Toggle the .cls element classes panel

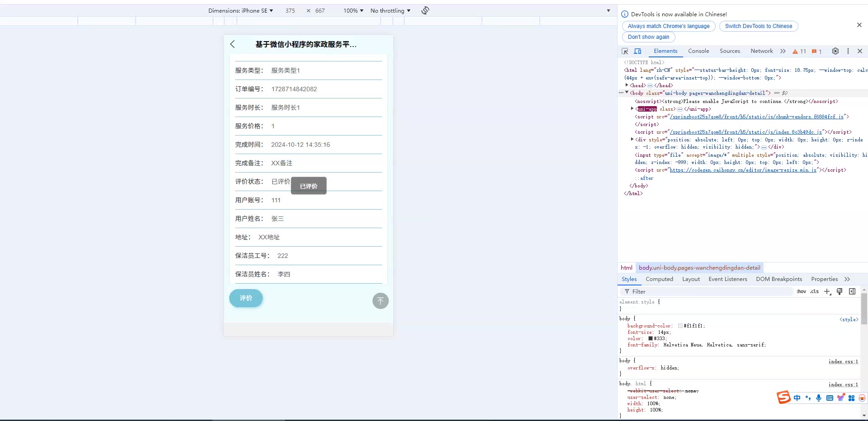[x=814, y=292]
